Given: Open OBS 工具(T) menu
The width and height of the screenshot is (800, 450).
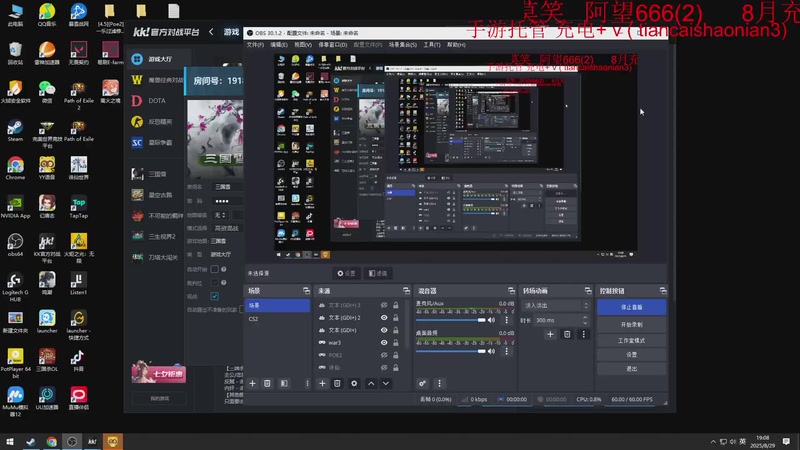Looking at the screenshot, I should click(432, 45).
